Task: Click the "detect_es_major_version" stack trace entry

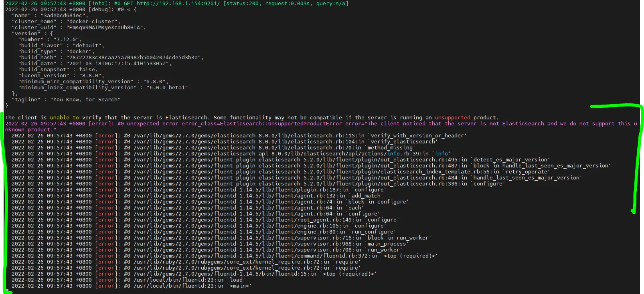Action: [510, 160]
